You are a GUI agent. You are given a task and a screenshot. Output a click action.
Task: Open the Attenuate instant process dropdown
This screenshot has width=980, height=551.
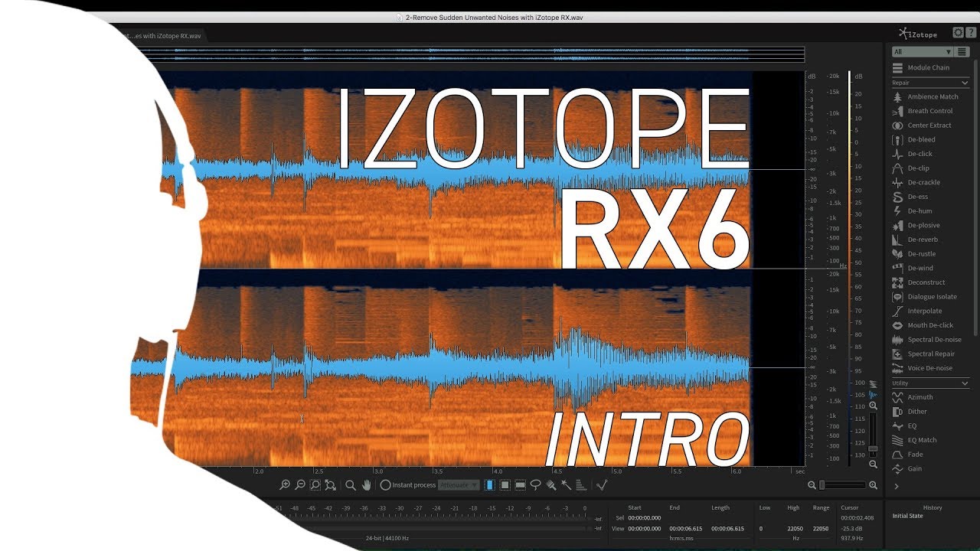click(x=459, y=485)
